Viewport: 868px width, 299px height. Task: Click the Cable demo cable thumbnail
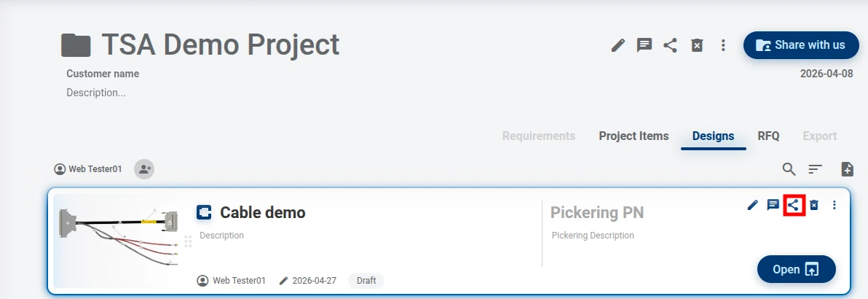click(x=118, y=238)
